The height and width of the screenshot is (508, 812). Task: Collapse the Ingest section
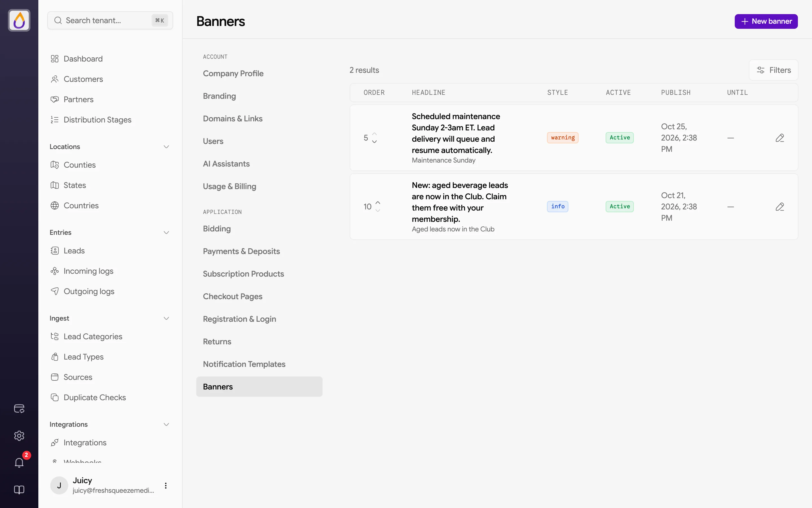pyautogui.click(x=166, y=318)
